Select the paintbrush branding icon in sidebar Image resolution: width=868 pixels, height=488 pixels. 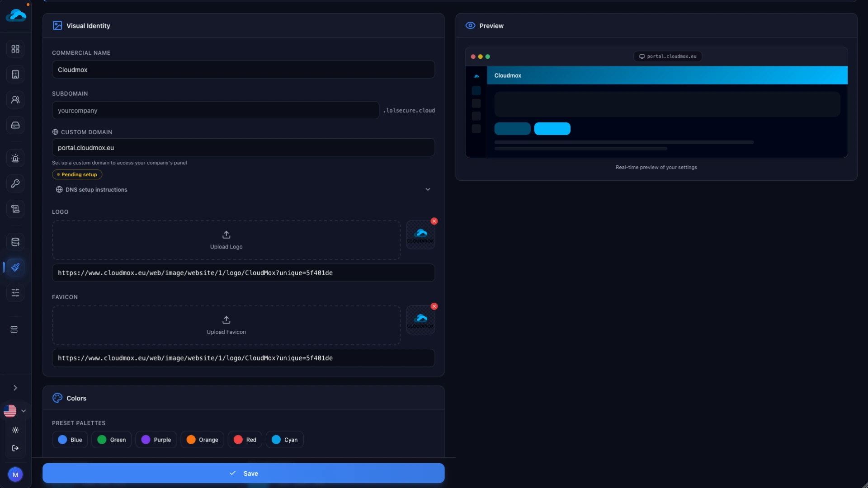[15, 267]
